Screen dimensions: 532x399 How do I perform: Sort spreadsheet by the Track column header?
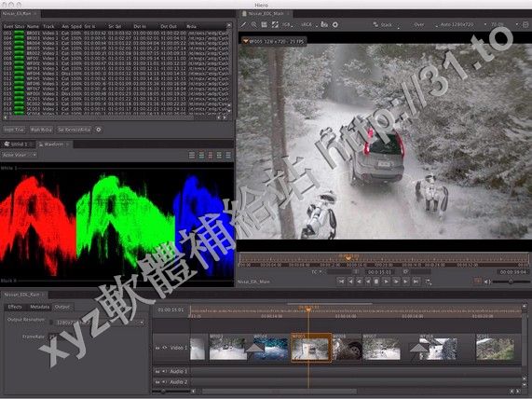[x=48, y=26]
